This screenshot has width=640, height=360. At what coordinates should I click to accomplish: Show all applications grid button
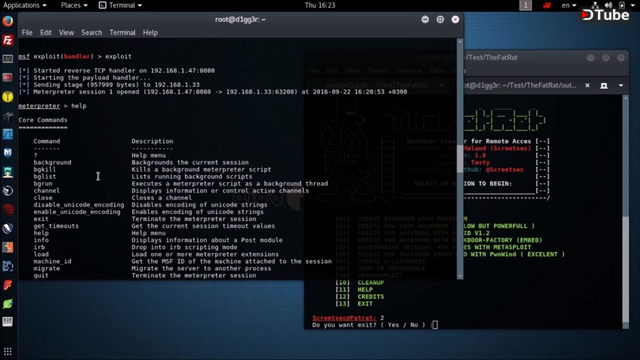8,351
